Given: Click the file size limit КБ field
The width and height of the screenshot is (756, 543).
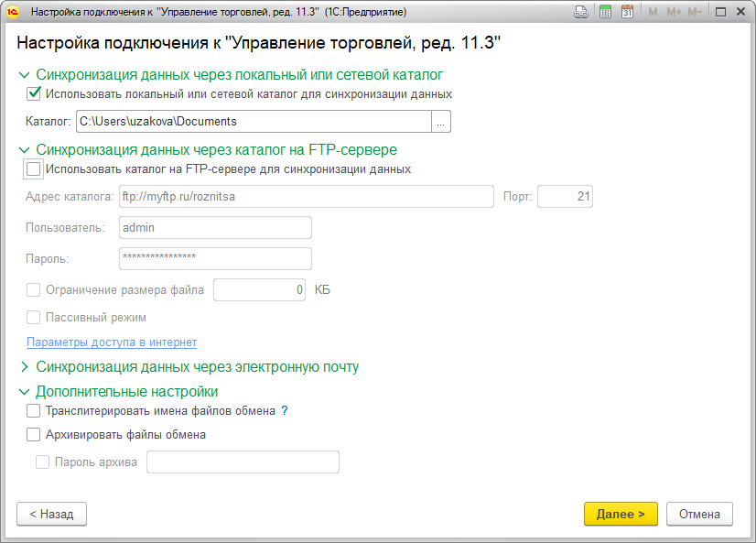Looking at the screenshot, I should tap(259, 290).
